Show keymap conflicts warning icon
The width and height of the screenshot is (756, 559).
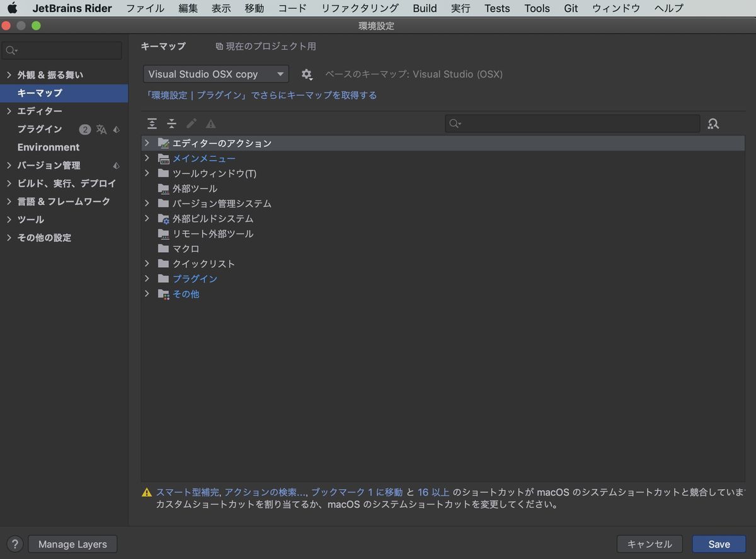point(210,124)
